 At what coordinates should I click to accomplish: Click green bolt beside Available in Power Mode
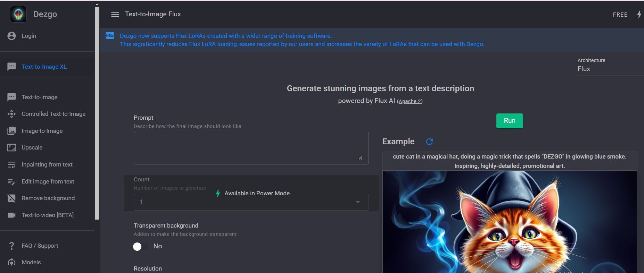(218, 193)
